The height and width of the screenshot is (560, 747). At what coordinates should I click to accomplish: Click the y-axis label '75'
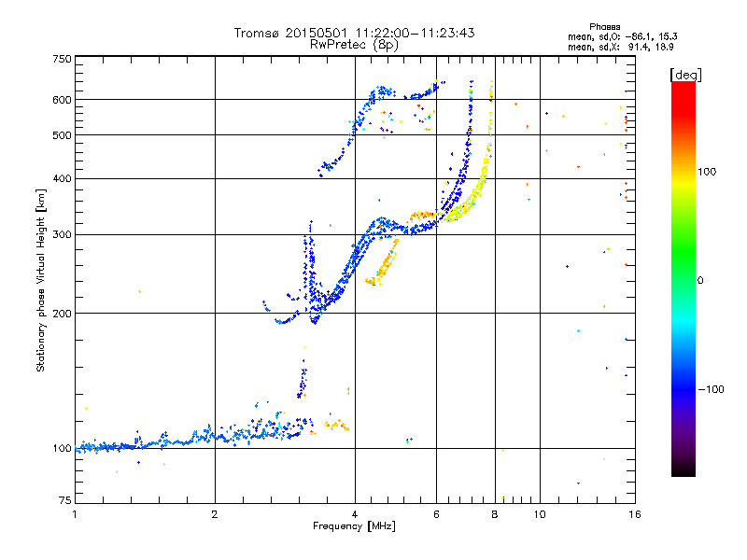pyautogui.click(x=65, y=500)
